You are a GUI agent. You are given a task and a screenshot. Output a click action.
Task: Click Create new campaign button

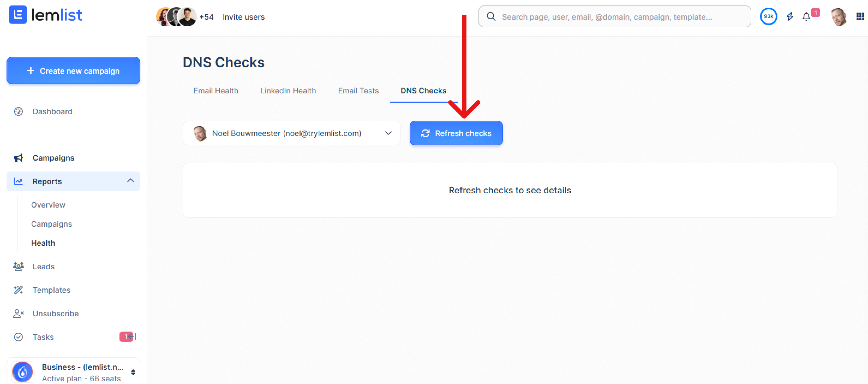pos(73,70)
